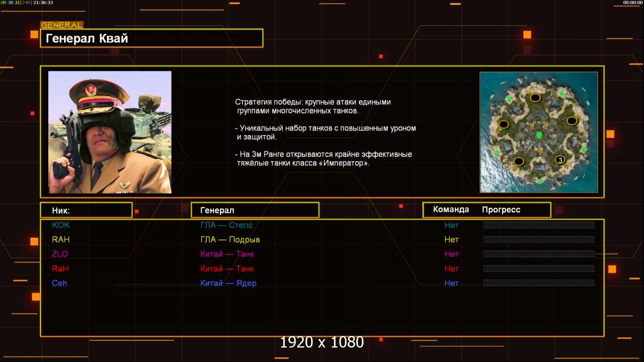Click the 'Ник:' column header
The image size is (644, 362).
(x=86, y=211)
